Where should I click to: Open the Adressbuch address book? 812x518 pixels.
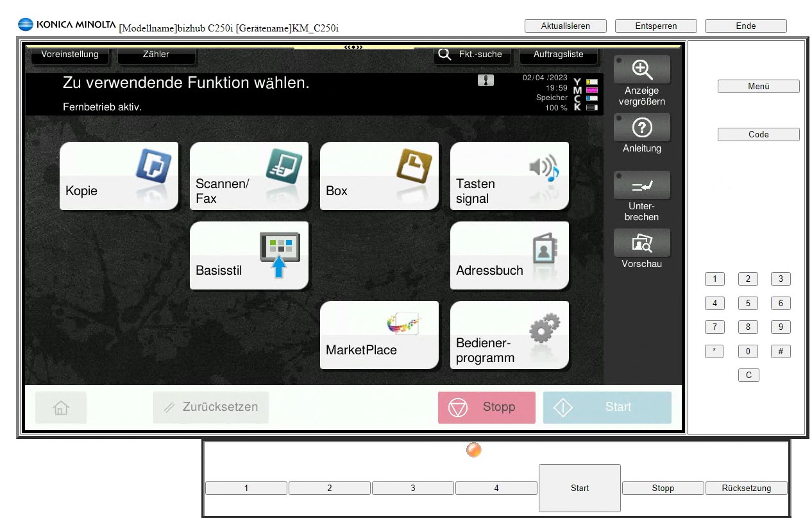click(x=509, y=255)
